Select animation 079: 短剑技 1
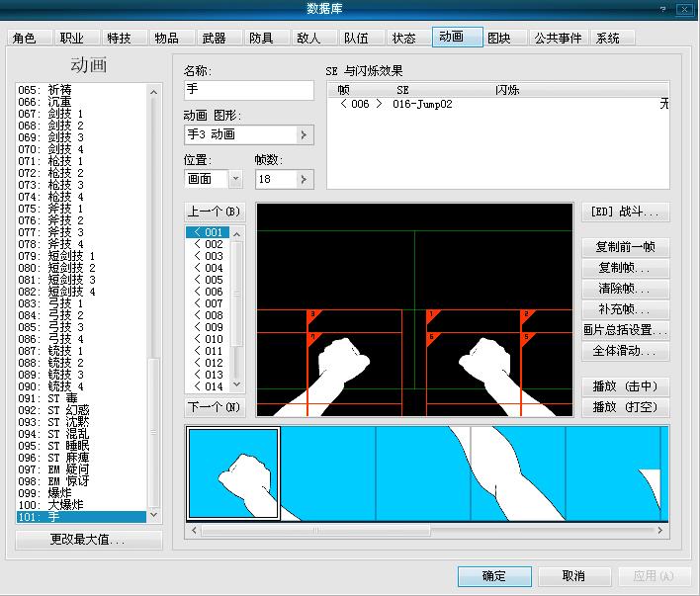Viewport: 700px width, 596px height. click(x=81, y=256)
